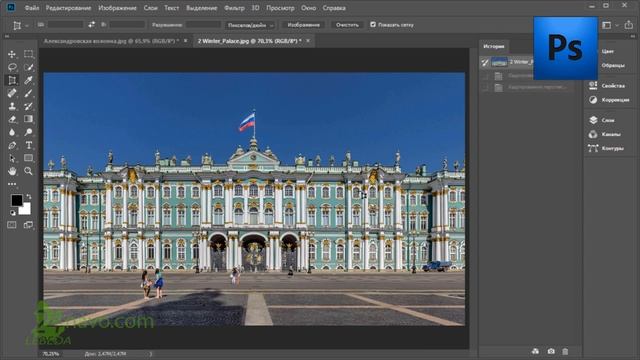Viewport: 640px width, 360px height.
Task: Swap foreground and background colors
Action: coord(29,197)
